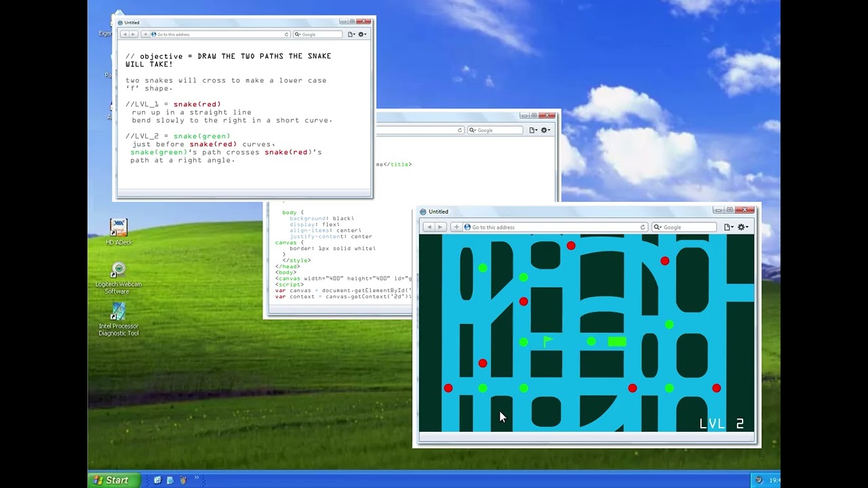Image resolution: width=868 pixels, height=488 pixels.
Task: Go forward in the notes browser window
Action: pyautogui.click(x=133, y=34)
